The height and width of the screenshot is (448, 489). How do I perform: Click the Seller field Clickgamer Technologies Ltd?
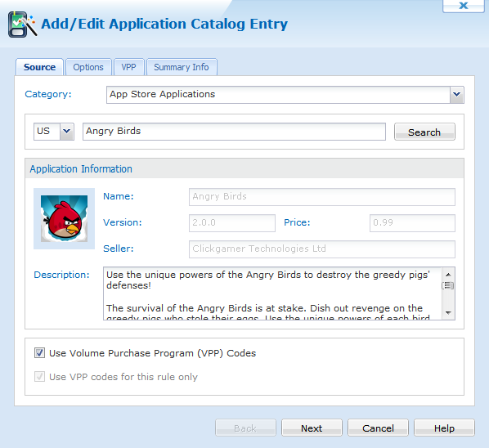(x=322, y=249)
